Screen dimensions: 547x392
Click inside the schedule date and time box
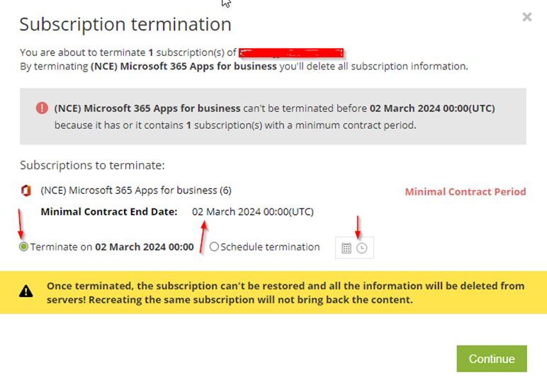(x=354, y=248)
